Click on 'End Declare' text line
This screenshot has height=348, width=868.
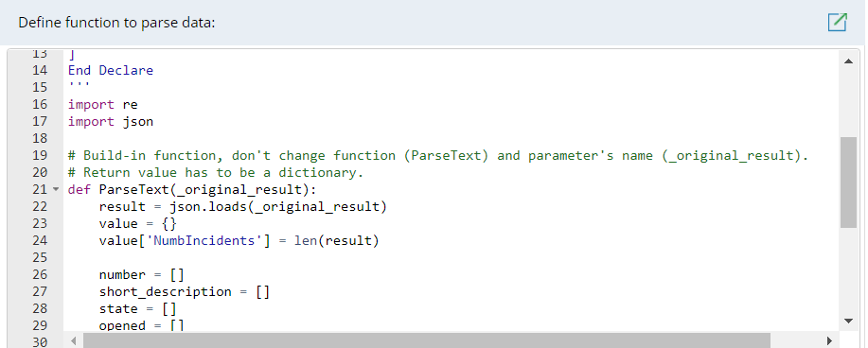(x=111, y=71)
